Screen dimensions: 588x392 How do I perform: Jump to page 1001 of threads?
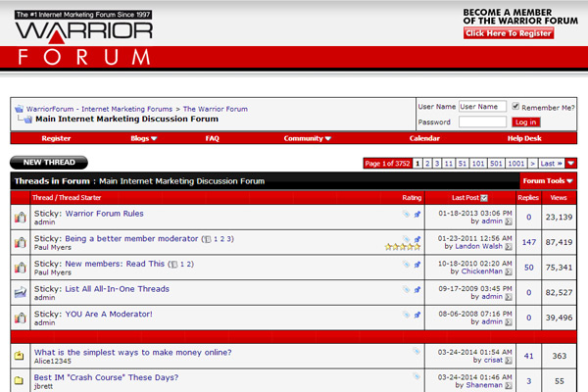pyautogui.click(x=516, y=164)
